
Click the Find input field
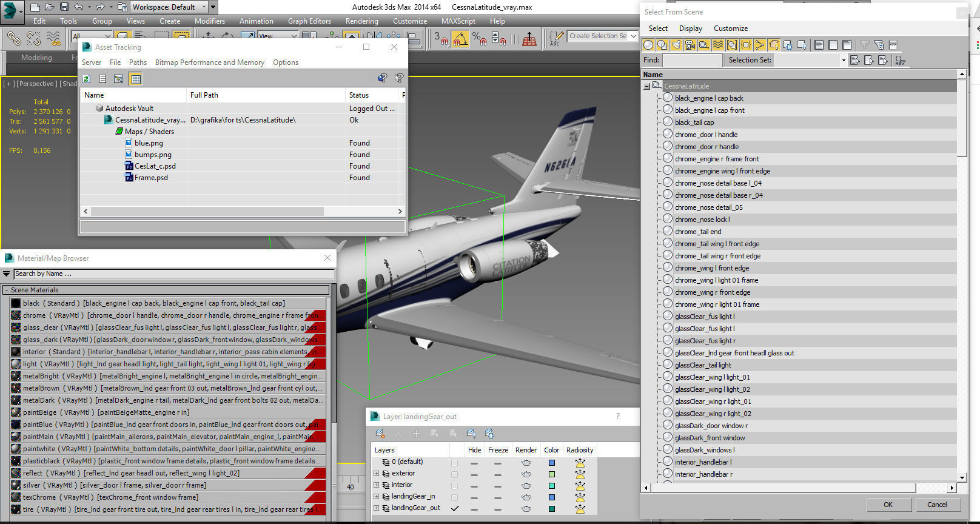693,60
